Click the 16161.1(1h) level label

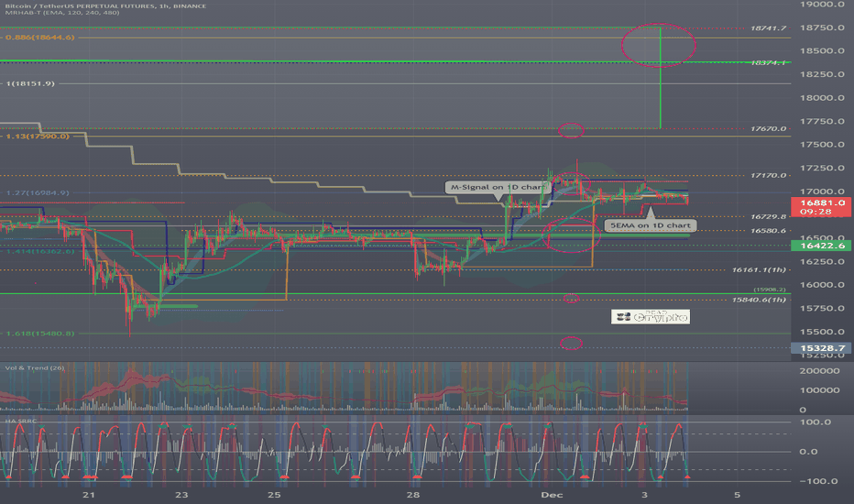(760, 269)
